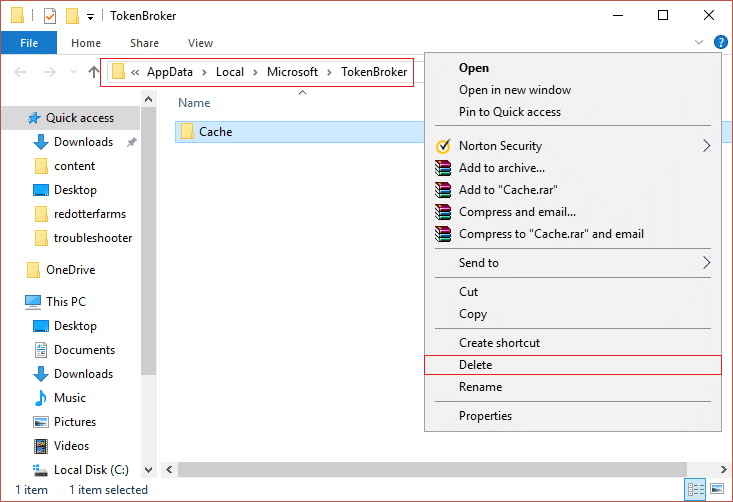This screenshot has width=733, height=502.
Task: Open the Send to submenu
Action: coord(573,263)
